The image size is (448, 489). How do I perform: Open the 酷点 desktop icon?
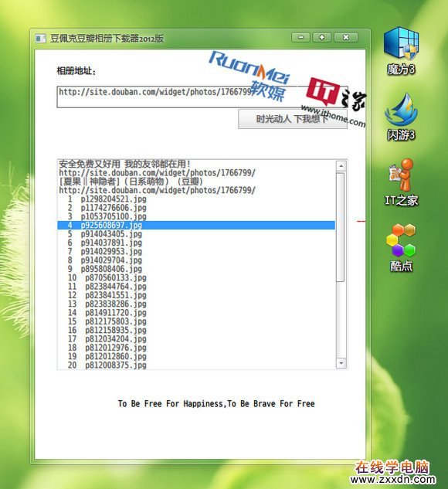[401, 248]
